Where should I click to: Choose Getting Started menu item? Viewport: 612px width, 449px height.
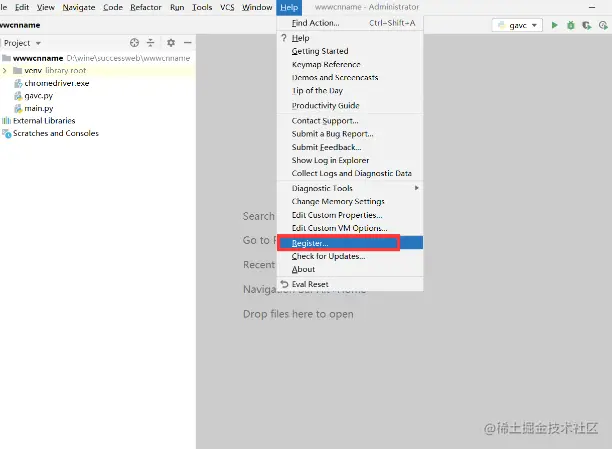tap(350, 51)
